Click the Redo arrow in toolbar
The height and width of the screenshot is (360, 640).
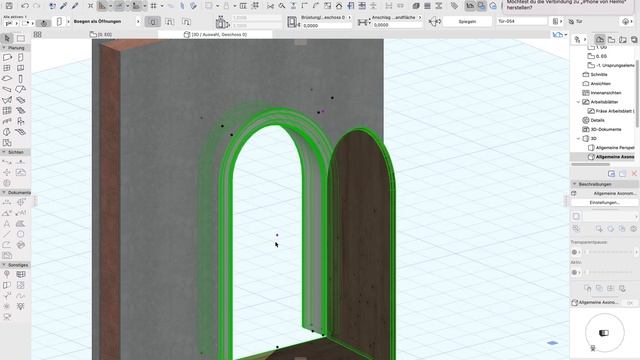coord(37,6)
